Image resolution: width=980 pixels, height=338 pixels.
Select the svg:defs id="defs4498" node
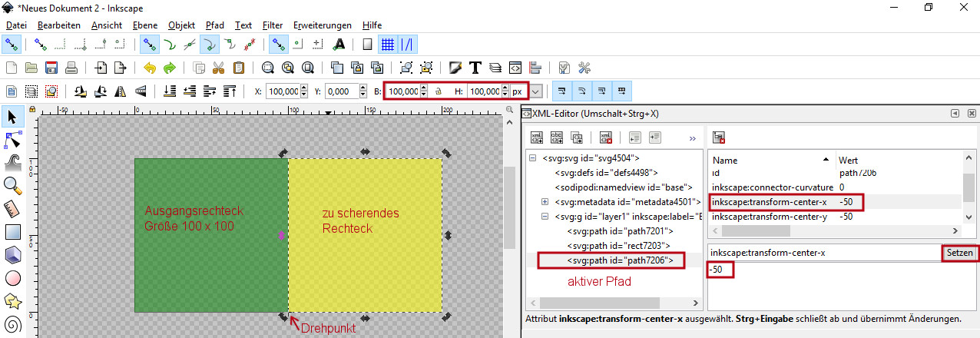(606, 173)
